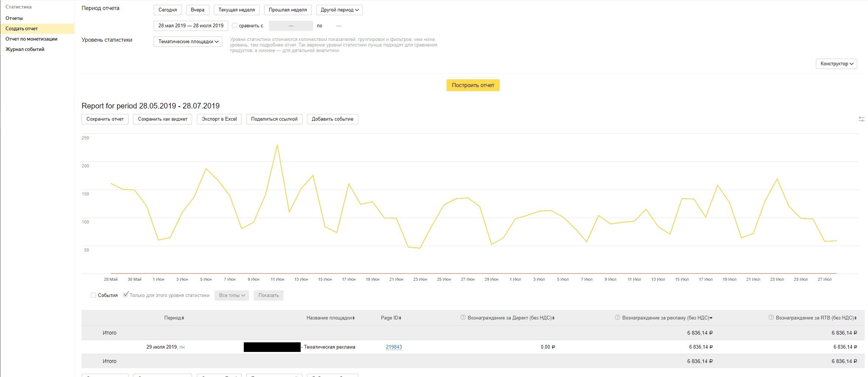Click help icon beside рекламу reward column
Image resolution: width=868 pixels, height=377 pixels.
click(617, 318)
